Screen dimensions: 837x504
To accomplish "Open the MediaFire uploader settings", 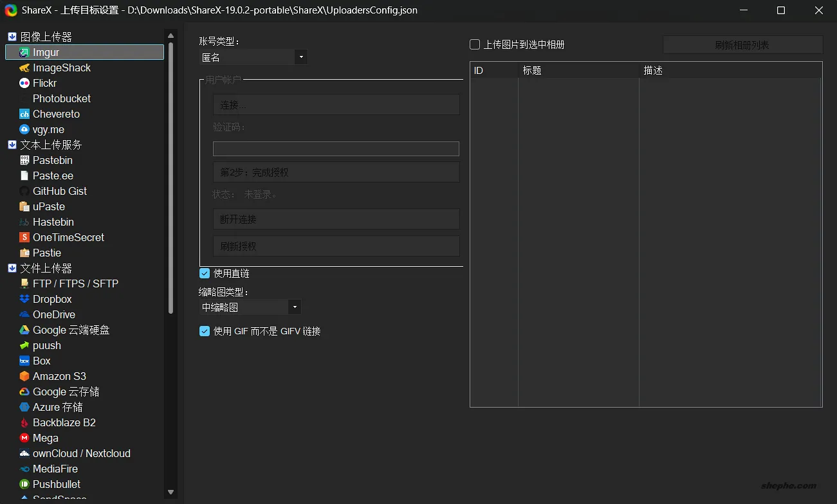I will (x=54, y=469).
